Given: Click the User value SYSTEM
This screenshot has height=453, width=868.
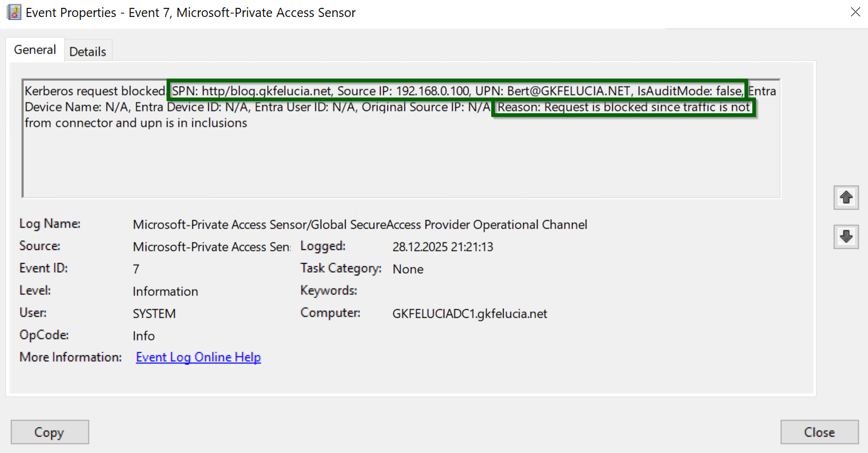Looking at the screenshot, I should tap(154, 314).
